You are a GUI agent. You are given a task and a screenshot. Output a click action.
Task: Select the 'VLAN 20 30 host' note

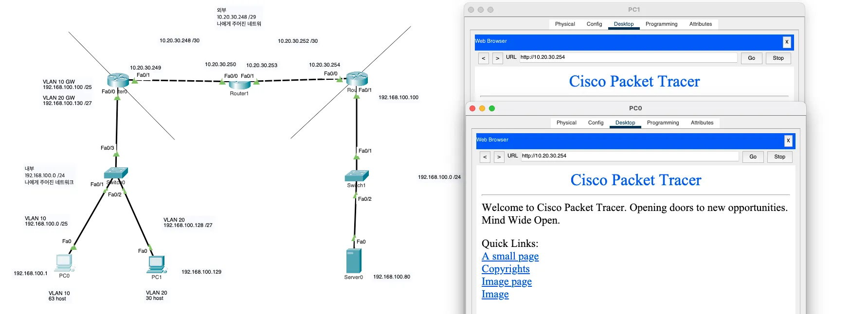pyautogui.click(x=156, y=296)
